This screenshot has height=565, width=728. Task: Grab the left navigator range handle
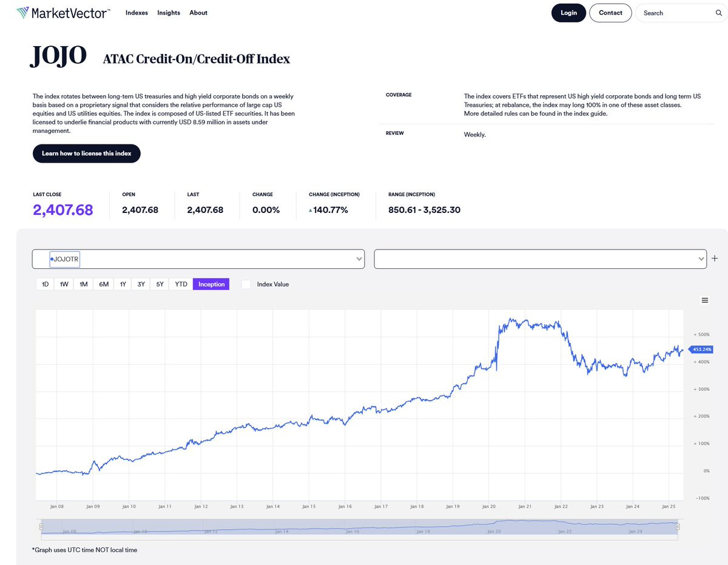[41, 527]
